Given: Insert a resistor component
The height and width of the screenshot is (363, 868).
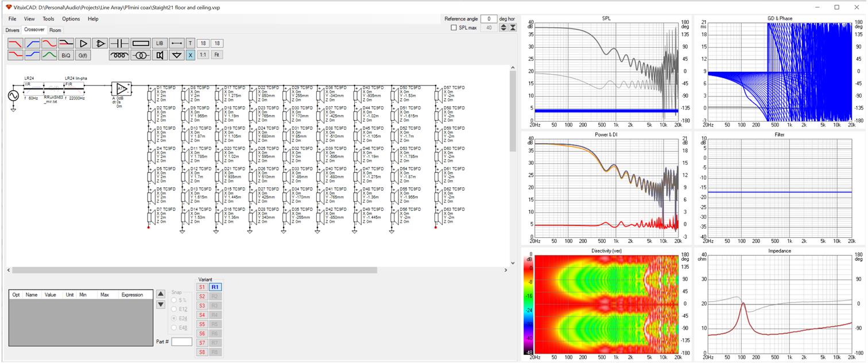Looking at the screenshot, I should [x=141, y=43].
